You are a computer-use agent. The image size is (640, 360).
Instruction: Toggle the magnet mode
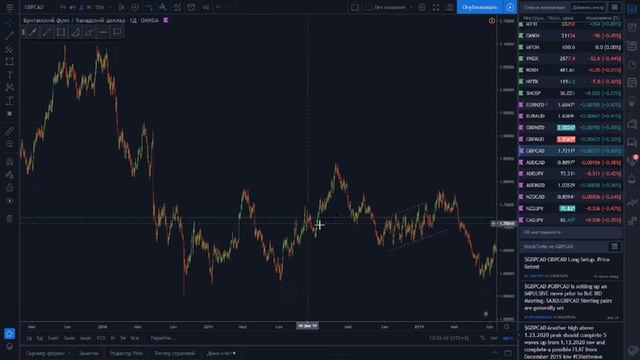click(9, 162)
